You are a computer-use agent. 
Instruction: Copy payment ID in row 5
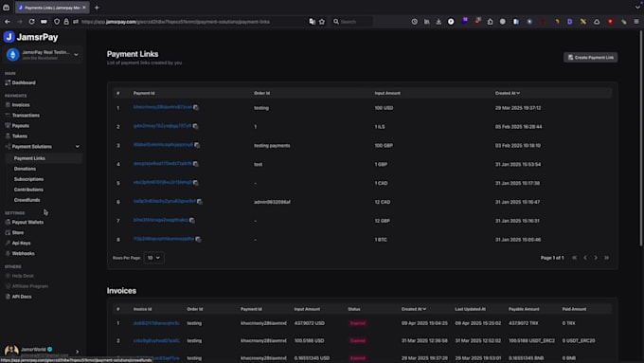tap(195, 183)
